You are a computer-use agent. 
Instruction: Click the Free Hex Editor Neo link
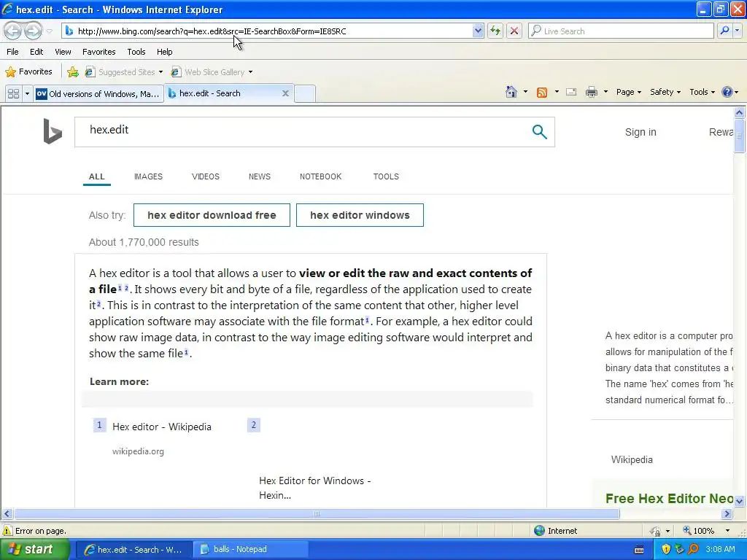pos(669,499)
